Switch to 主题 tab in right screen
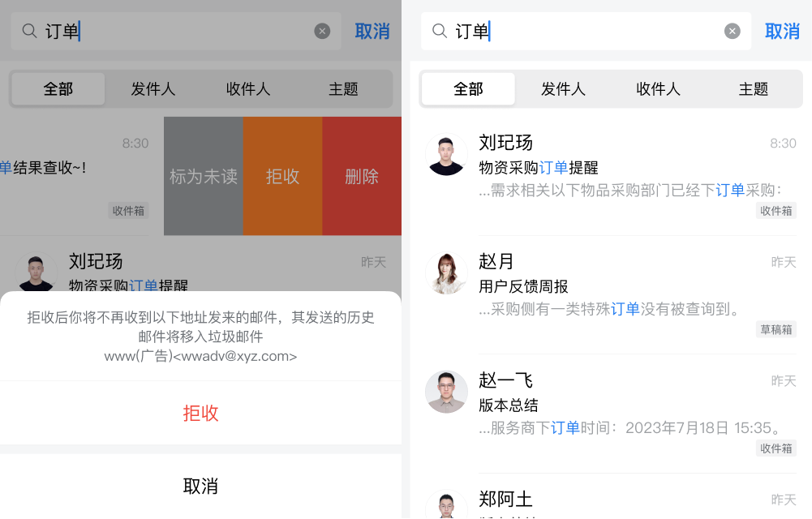Screen dimensions: 812x519 [754, 89]
